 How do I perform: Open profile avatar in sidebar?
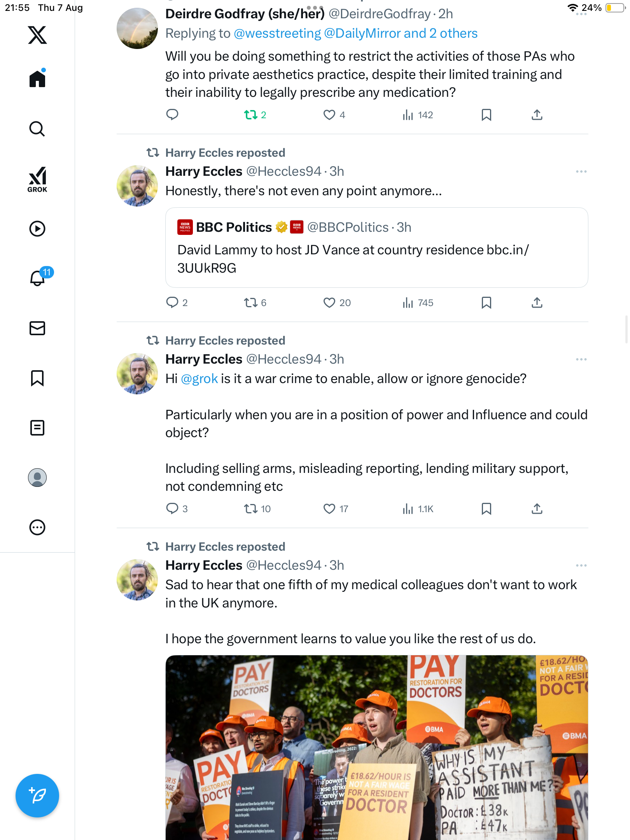point(37,478)
